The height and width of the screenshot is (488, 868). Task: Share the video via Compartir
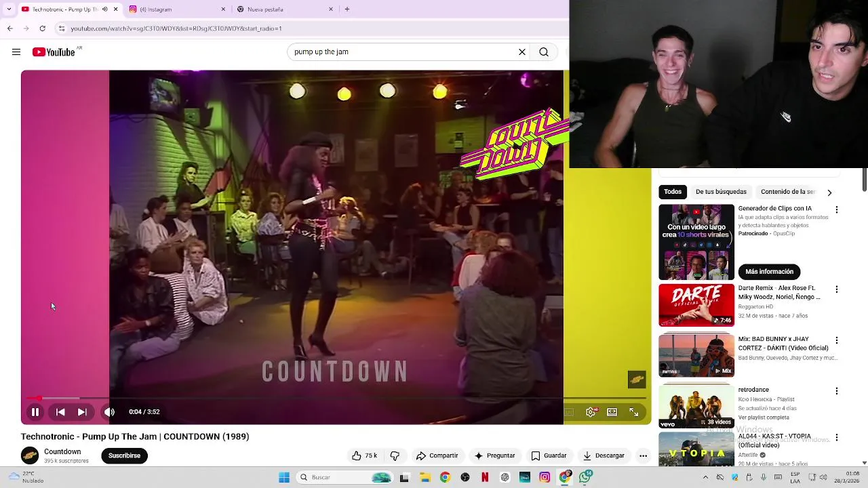click(437, 455)
